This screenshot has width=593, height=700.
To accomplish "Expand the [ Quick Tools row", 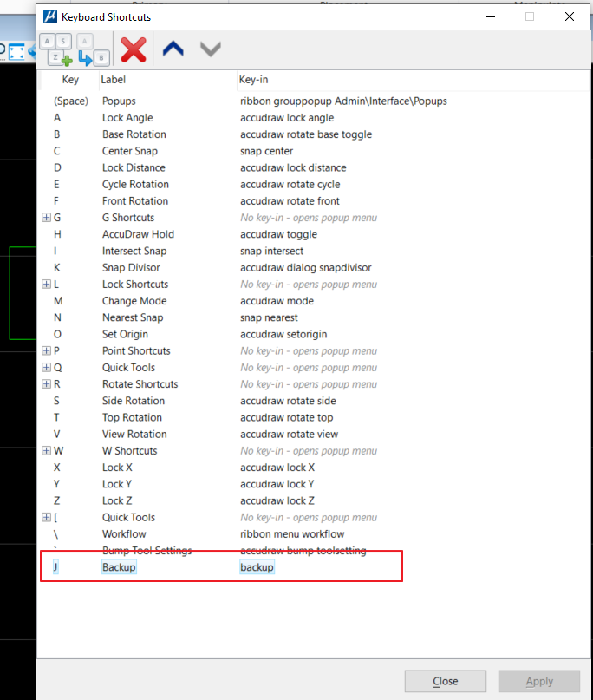I will (47, 517).
